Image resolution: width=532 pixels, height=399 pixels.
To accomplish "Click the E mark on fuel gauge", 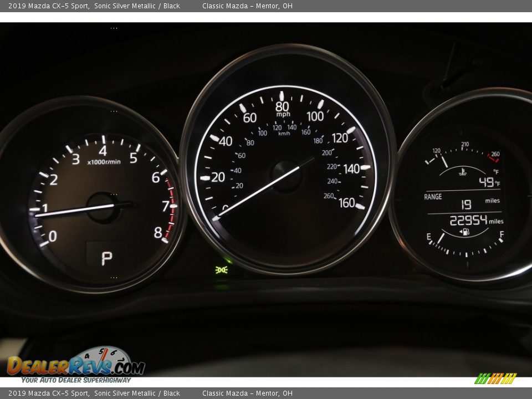I will [428, 236].
